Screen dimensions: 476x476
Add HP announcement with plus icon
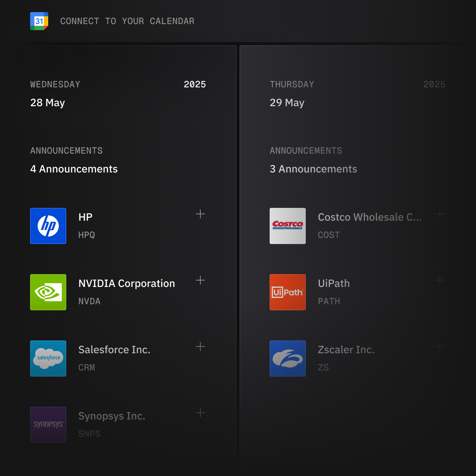coord(200,214)
